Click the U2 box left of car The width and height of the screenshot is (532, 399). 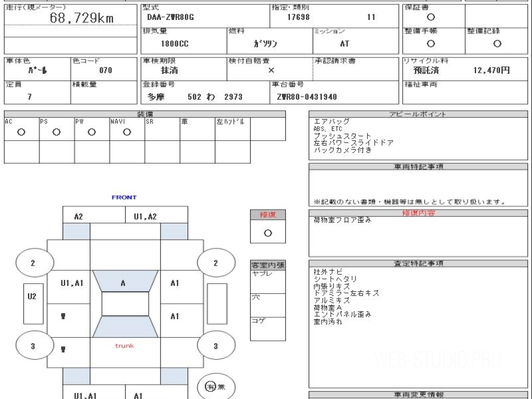coord(33,304)
